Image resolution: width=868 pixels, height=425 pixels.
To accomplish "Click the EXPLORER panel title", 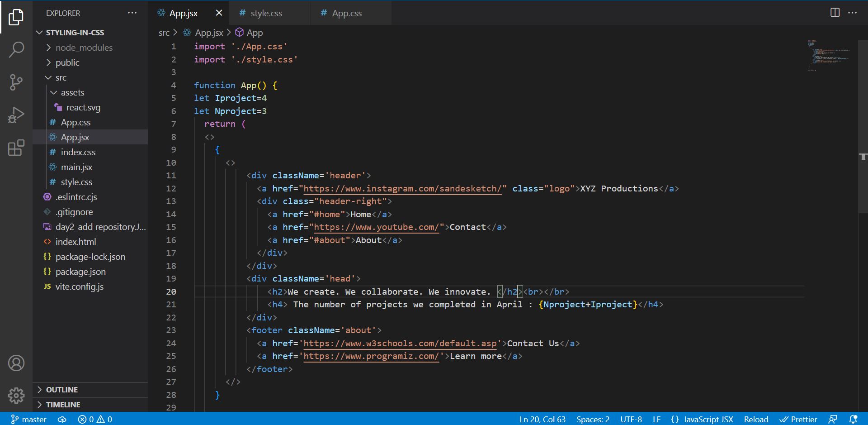I will coord(63,13).
